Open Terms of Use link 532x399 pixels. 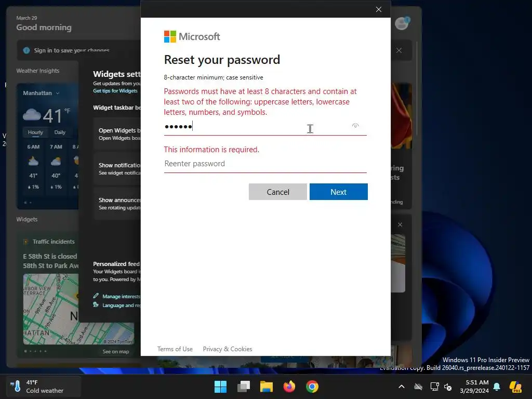point(175,349)
